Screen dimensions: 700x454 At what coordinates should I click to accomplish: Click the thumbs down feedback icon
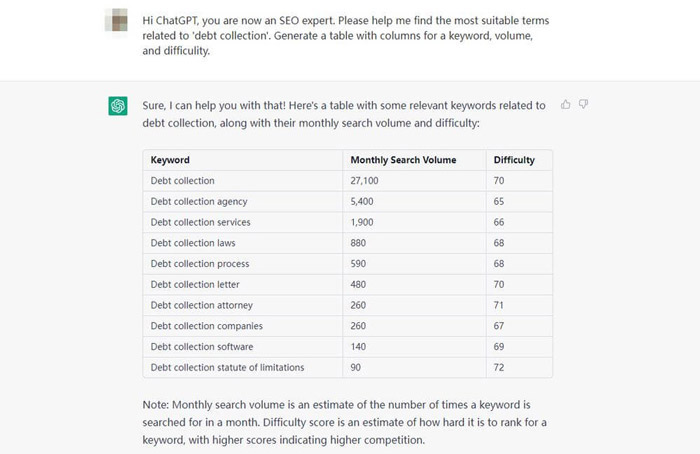click(x=583, y=104)
